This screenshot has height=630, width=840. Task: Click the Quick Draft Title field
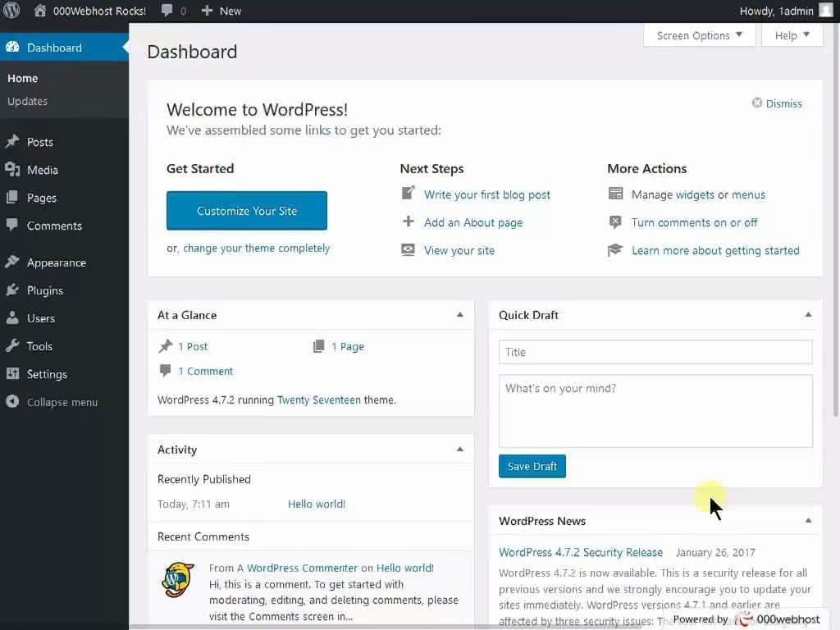click(655, 352)
